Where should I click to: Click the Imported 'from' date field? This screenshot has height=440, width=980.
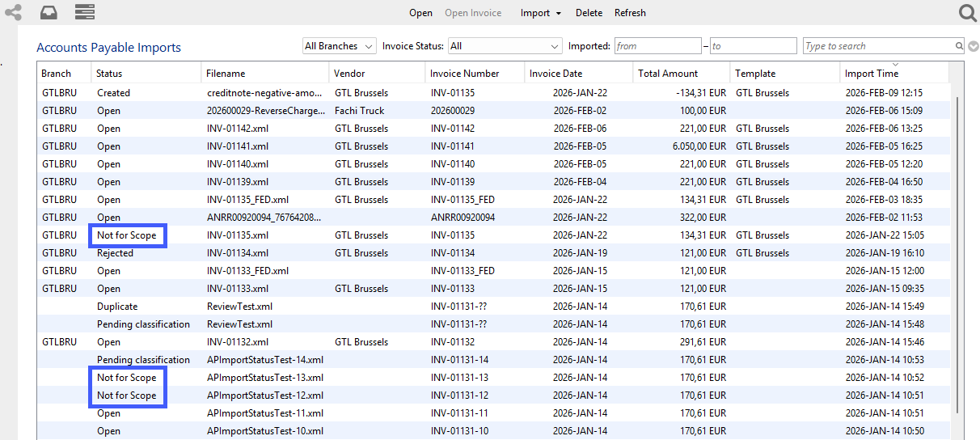coord(657,46)
